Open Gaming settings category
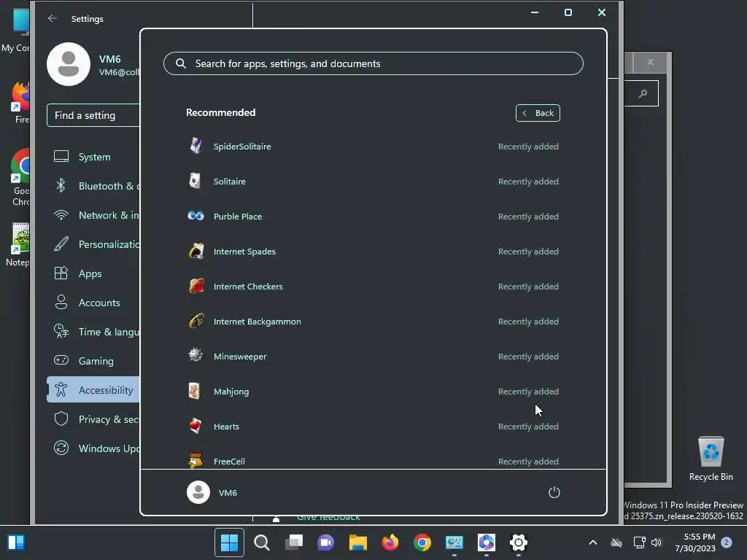Viewport: 747px width, 560px height. tap(93, 361)
